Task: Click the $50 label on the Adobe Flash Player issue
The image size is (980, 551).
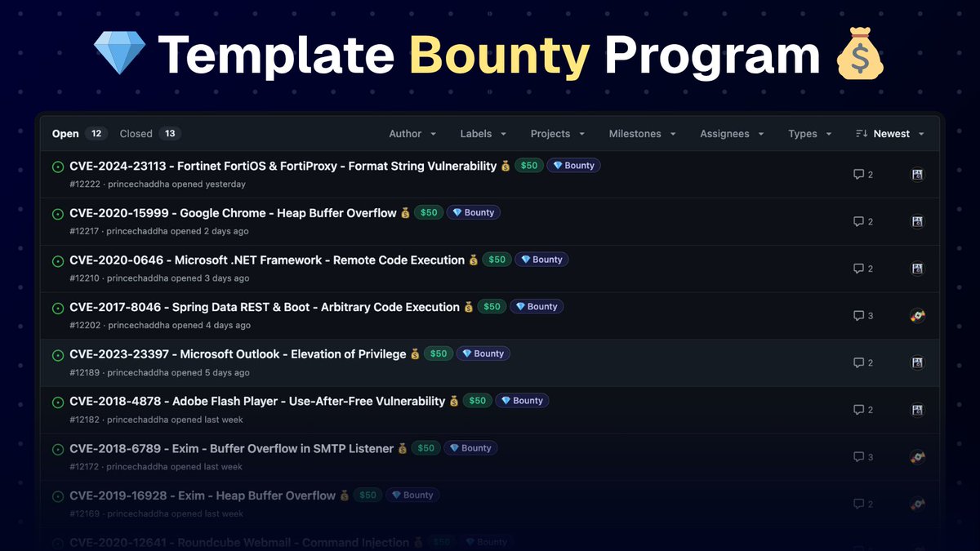Action: [478, 401]
